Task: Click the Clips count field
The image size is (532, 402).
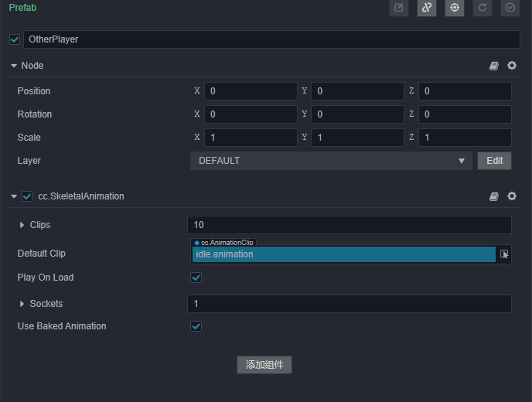Action: click(x=350, y=225)
